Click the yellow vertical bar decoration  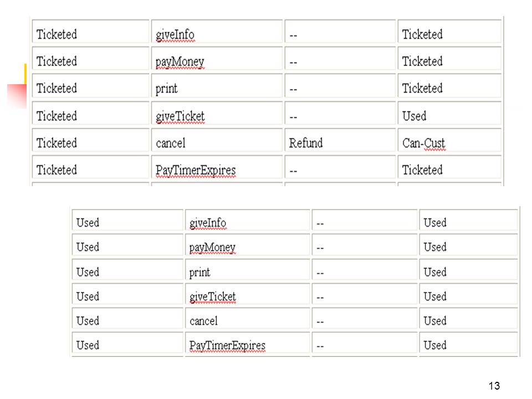coord(25,74)
